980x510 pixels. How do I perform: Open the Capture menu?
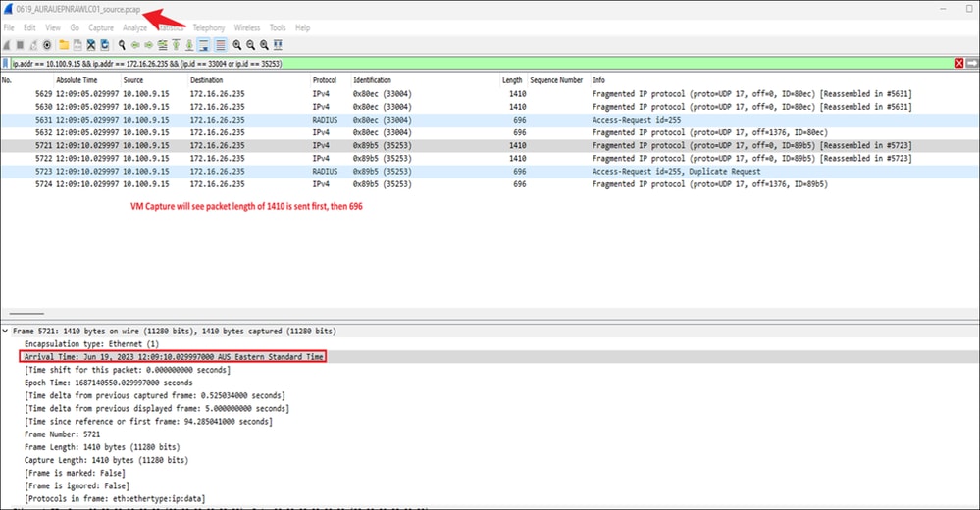tap(101, 27)
